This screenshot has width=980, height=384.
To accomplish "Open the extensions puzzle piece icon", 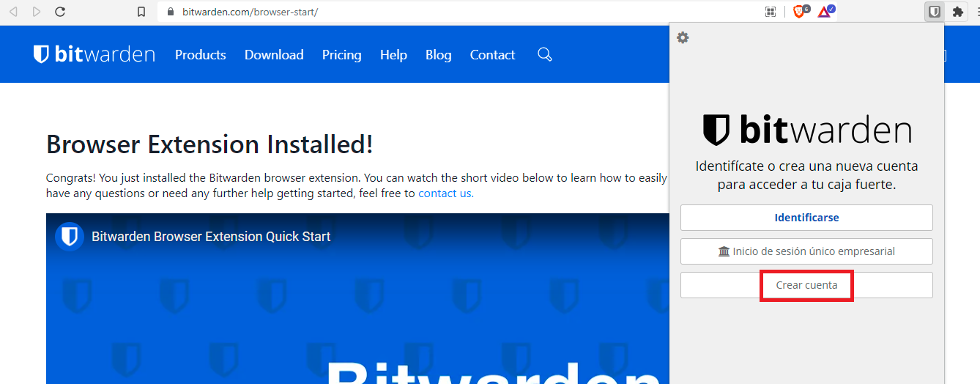I will (957, 12).
